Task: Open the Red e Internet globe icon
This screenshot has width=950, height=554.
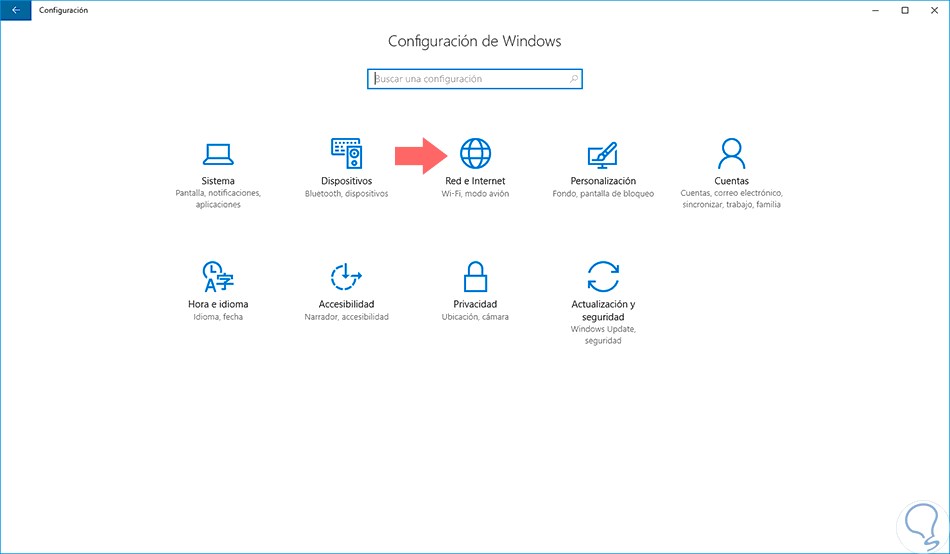Action: point(476,153)
